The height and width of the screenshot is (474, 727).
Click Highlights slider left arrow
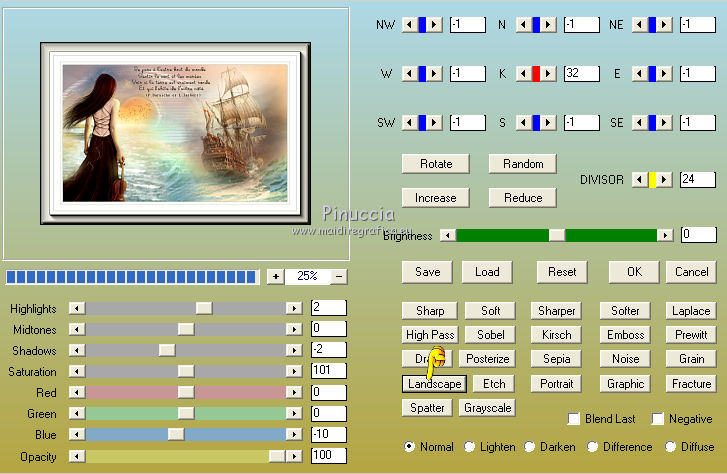77,308
